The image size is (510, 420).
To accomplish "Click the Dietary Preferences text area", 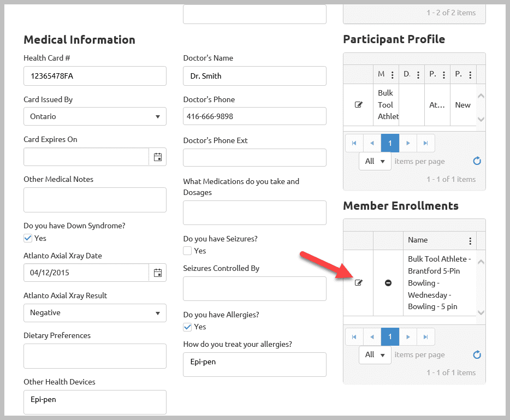I will (x=95, y=356).
